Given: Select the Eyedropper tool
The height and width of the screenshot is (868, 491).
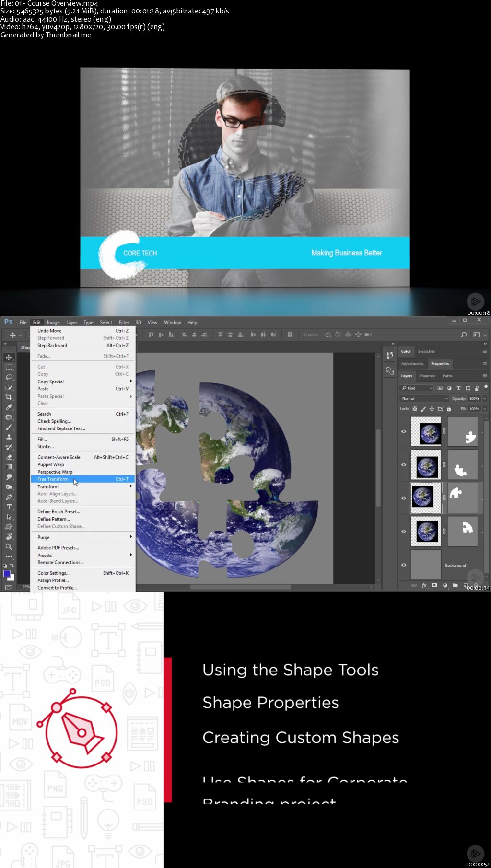Looking at the screenshot, I should coord(9,407).
